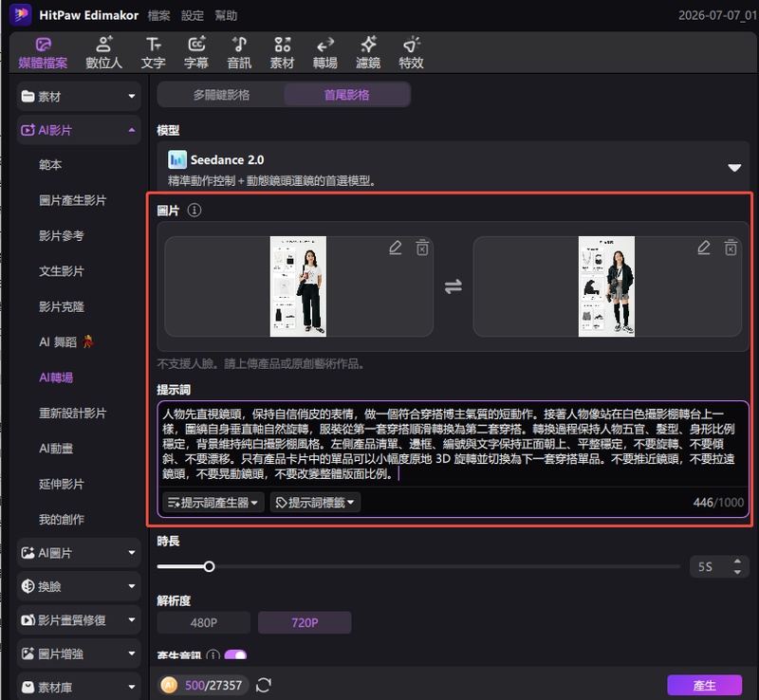Expand the AI圖片 sidebar section
Screen dimensions: 759x700
pos(79,553)
